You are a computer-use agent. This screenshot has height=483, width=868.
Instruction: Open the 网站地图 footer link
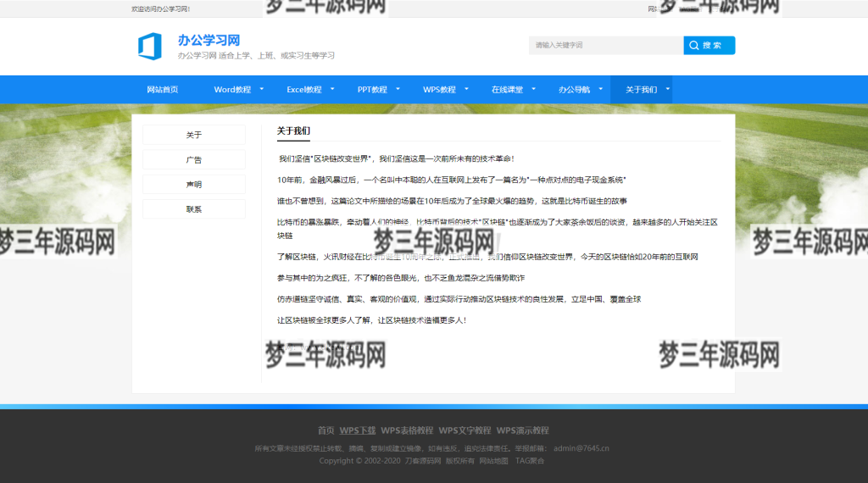coord(494,461)
